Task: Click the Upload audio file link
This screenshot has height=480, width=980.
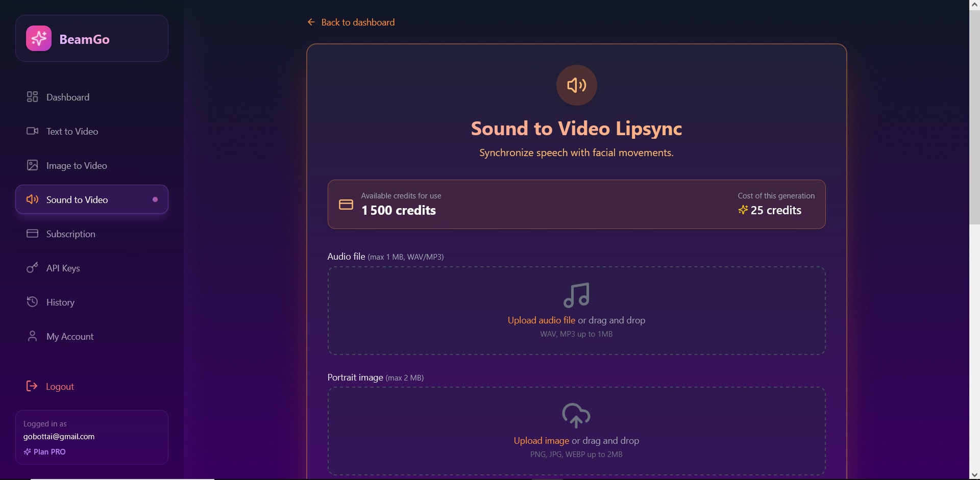Action: click(542, 320)
